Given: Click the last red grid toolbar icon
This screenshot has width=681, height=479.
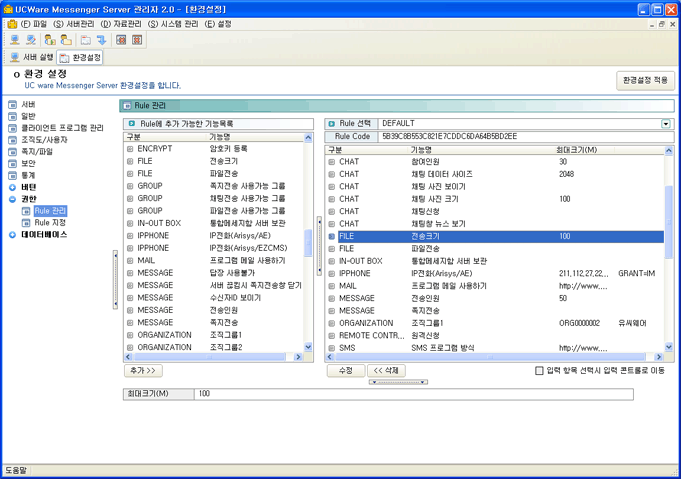Looking at the screenshot, I should pos(137,40).
